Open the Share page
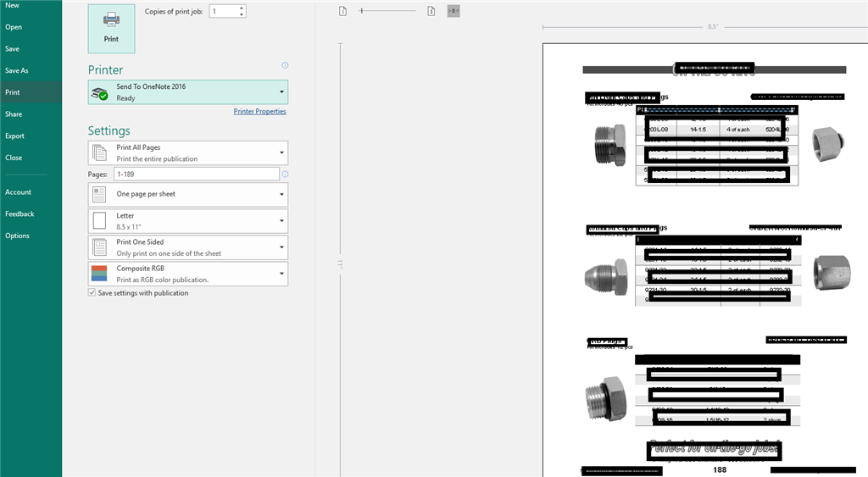 click(x=14, y=114)
